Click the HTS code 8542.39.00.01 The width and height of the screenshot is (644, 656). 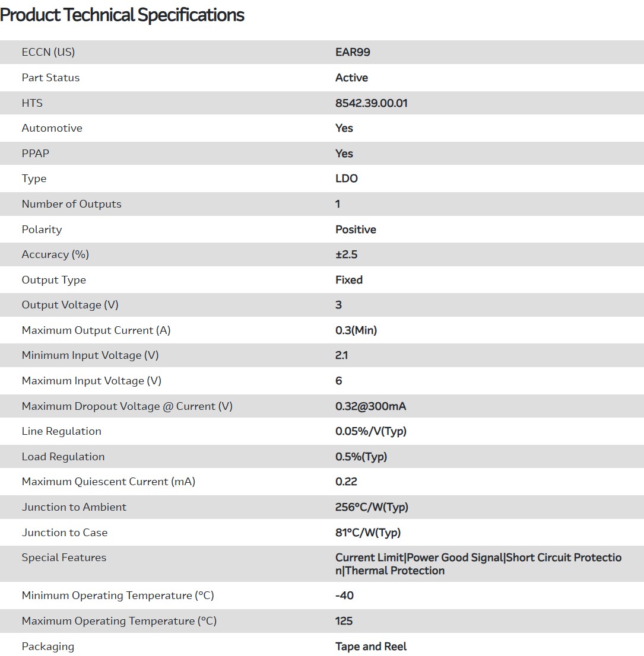(x=371, y=103)
